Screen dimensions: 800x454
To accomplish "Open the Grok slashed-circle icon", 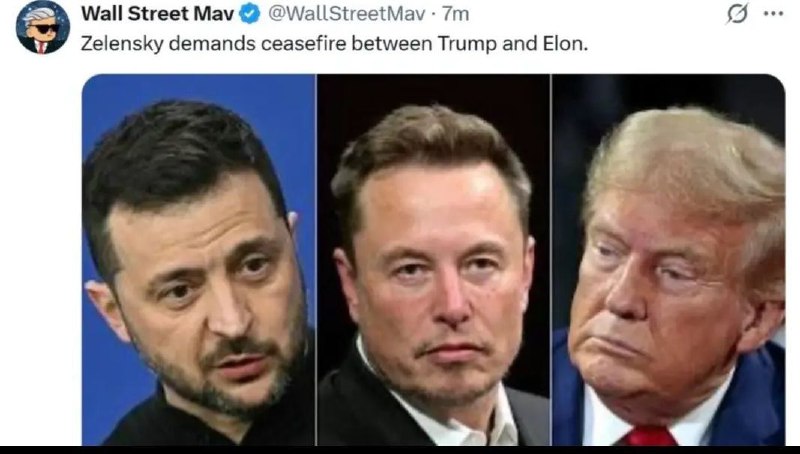I will [x=737, y=14].
